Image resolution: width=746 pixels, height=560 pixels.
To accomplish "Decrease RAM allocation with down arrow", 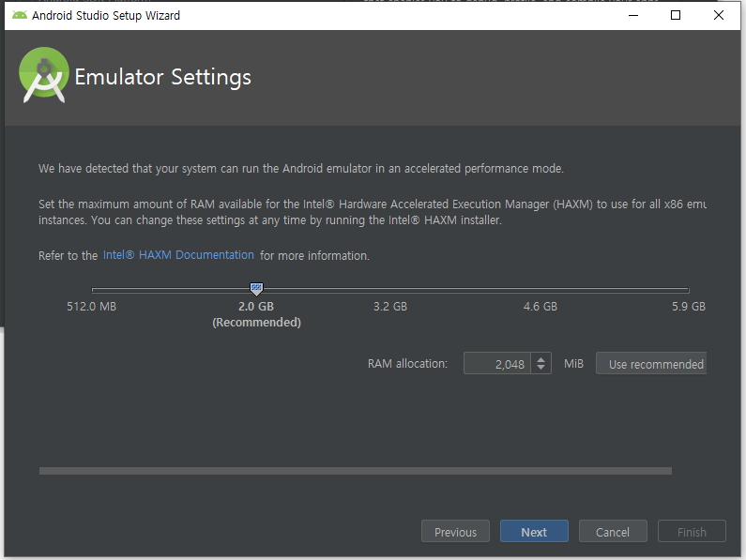I will click(540, 368).
